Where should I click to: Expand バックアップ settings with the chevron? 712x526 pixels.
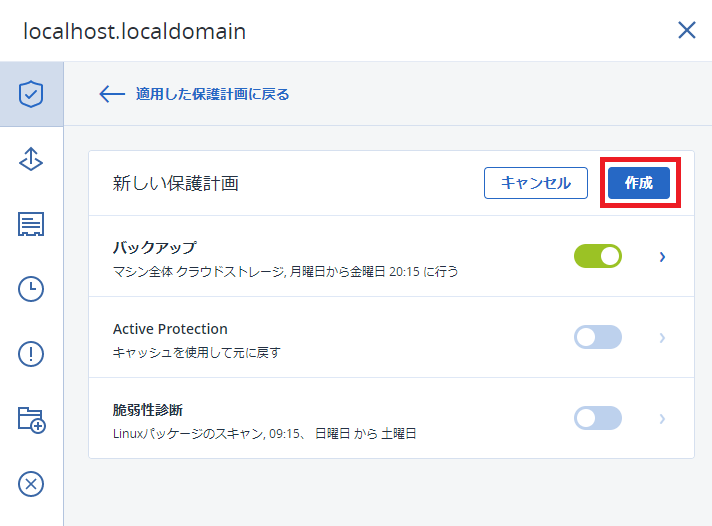662,257
